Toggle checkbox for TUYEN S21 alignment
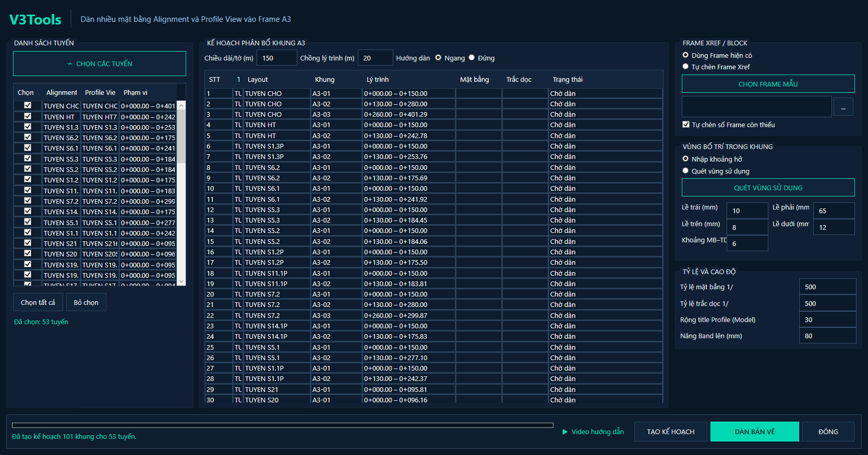Screen dimensions: 868x455 pos(28,243)
